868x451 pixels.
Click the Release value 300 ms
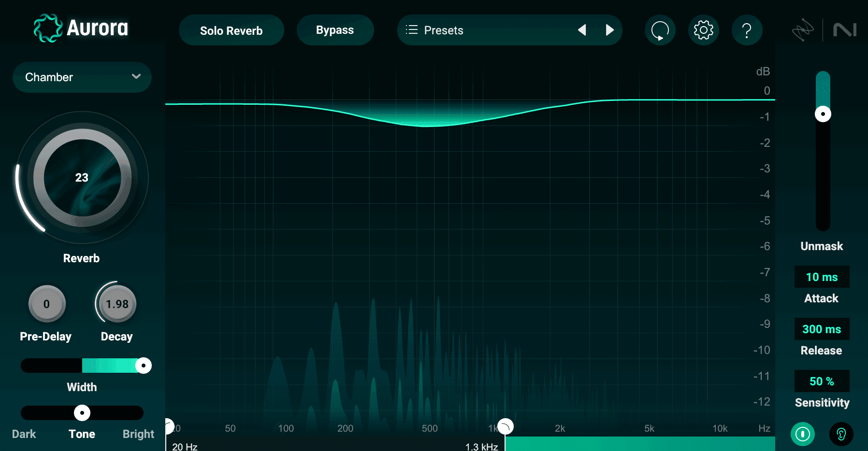(x=822, y=329)
